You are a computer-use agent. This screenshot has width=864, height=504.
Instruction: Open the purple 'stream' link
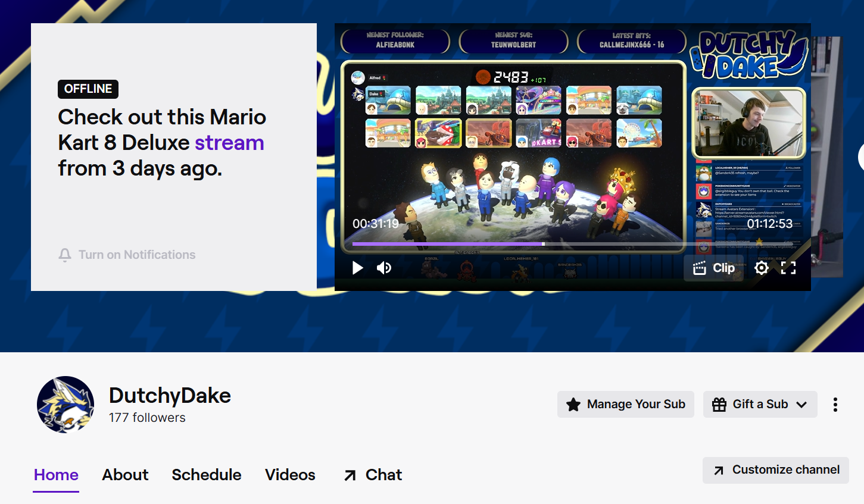(x=229, y=143)
